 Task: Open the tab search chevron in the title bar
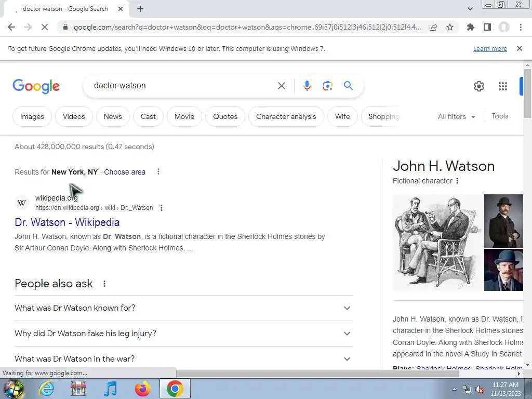[x=470, y=9]
